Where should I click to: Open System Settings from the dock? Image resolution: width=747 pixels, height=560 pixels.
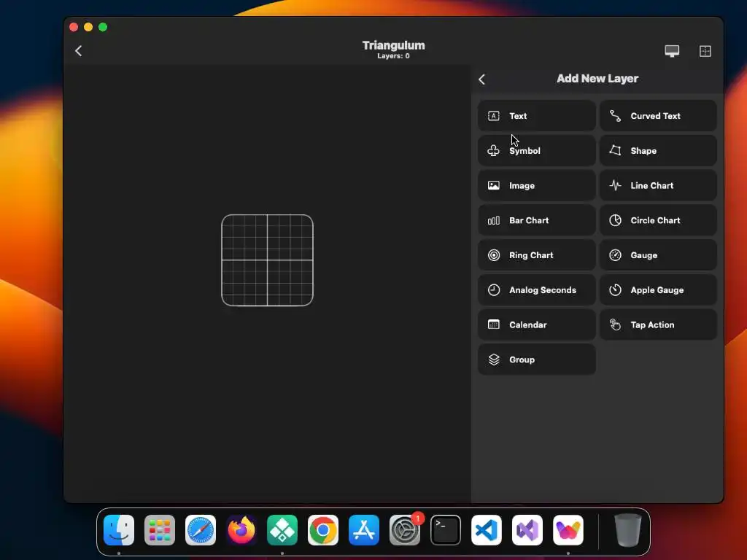[x=404, y=529]
